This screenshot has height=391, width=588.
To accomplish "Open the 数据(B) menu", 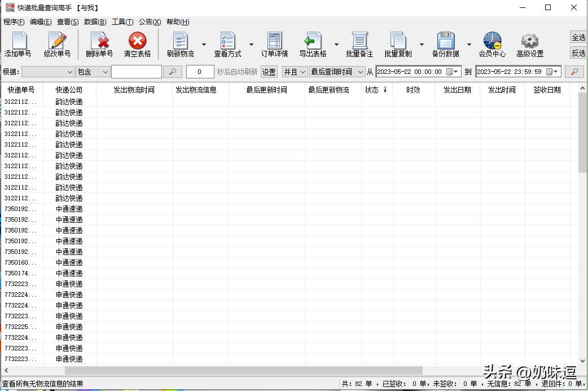I will tap(95, 22).
